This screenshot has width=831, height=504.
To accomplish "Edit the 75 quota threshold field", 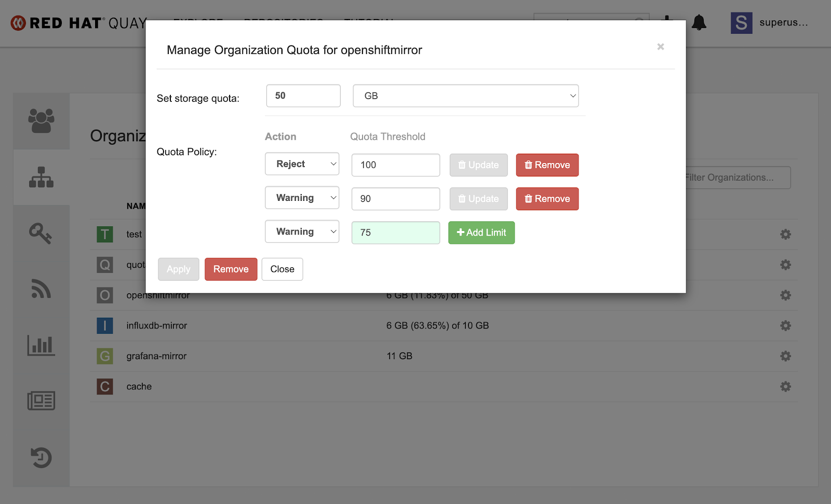I will 395,233.
